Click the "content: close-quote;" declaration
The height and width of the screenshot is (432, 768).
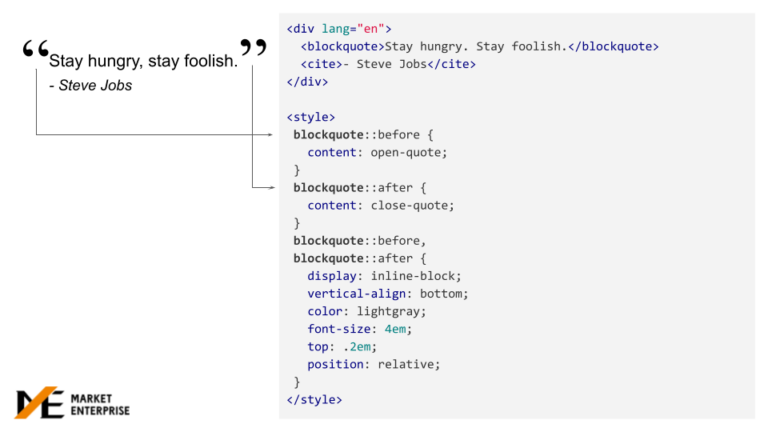pos(381,205)
